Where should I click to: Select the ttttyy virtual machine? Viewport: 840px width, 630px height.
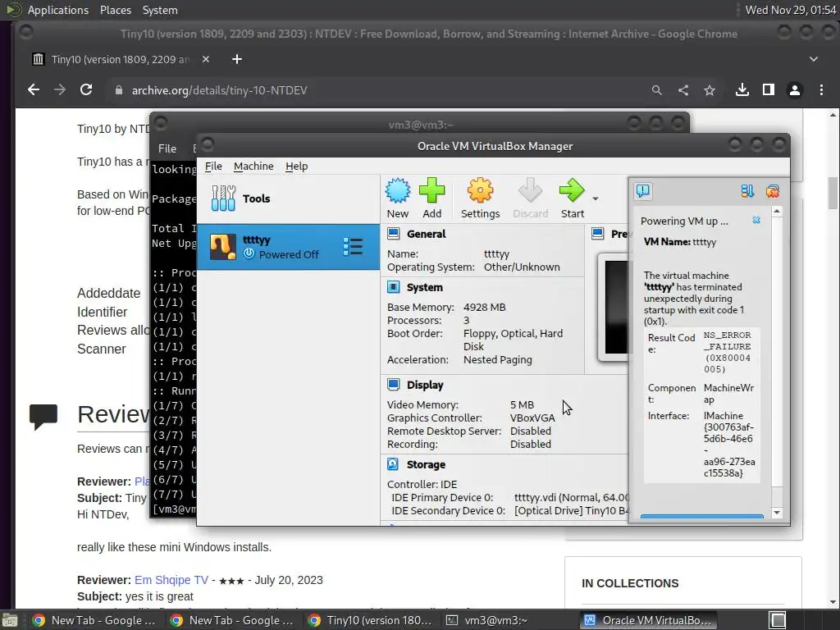click(288, 247)
